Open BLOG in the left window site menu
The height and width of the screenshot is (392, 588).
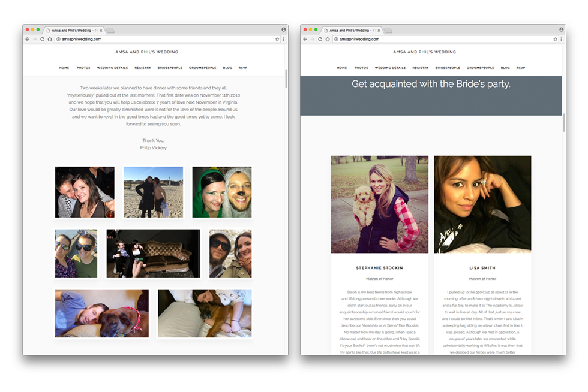227,68
